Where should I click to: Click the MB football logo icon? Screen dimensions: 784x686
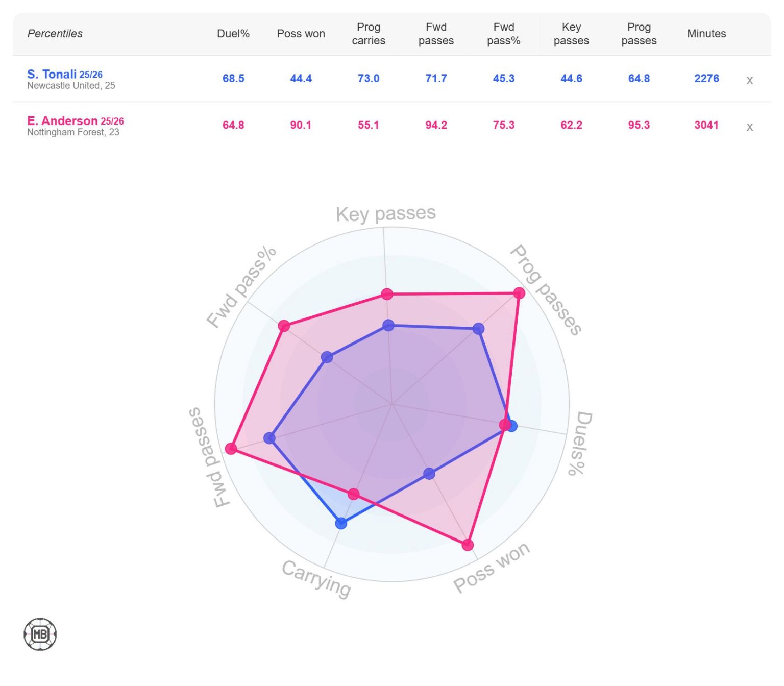click(x=40, y=634)
